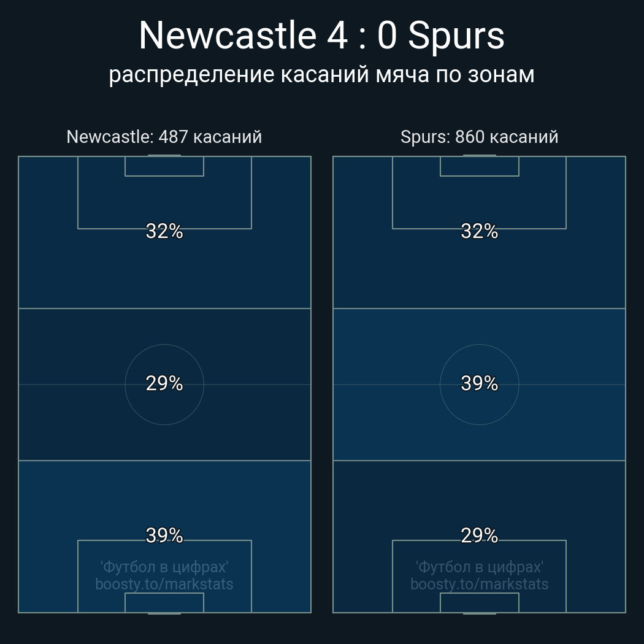This screenshot has width=644, height=644.
Task: Click the "Newcastle 4 : 0 Spurs" title
Action: [x=321, y=36]
